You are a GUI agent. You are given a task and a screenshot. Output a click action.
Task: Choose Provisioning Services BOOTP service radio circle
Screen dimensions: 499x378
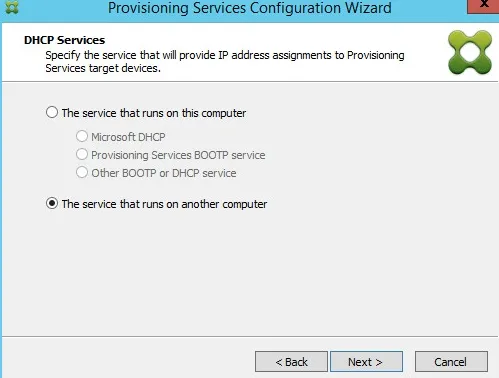tap(82, 154)
